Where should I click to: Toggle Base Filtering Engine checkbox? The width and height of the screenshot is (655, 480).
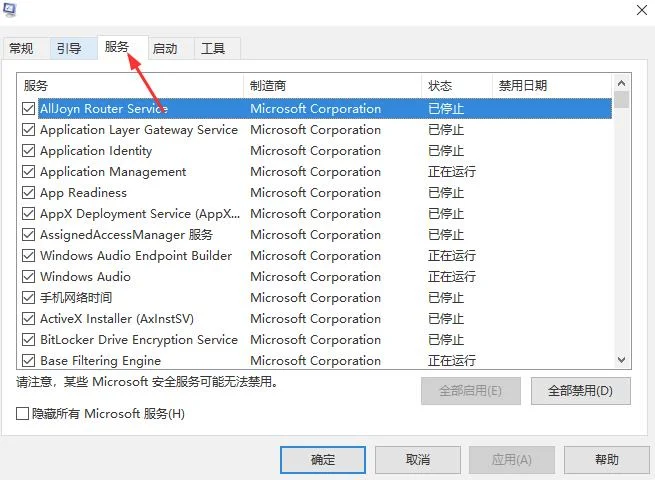click(x=28, y=360)
